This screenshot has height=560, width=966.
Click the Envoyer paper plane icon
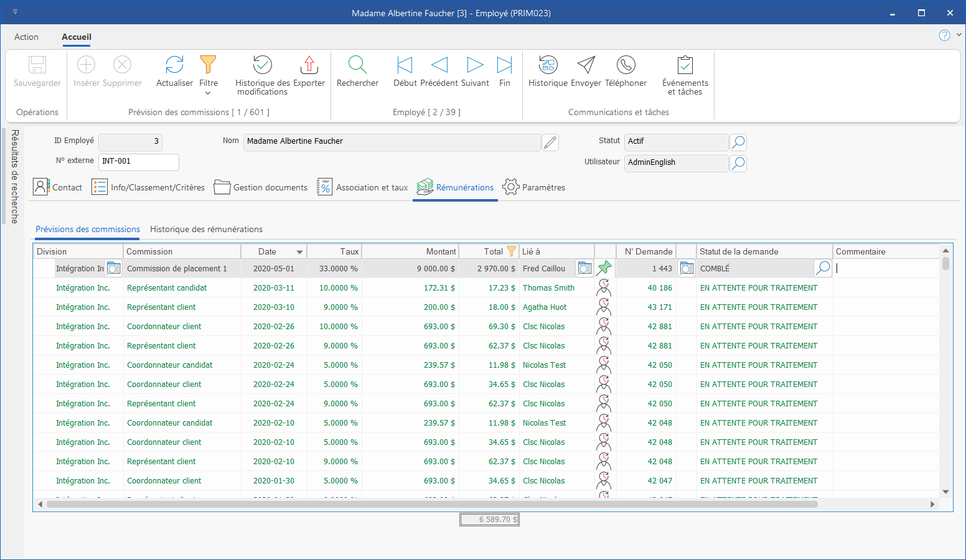586,65
